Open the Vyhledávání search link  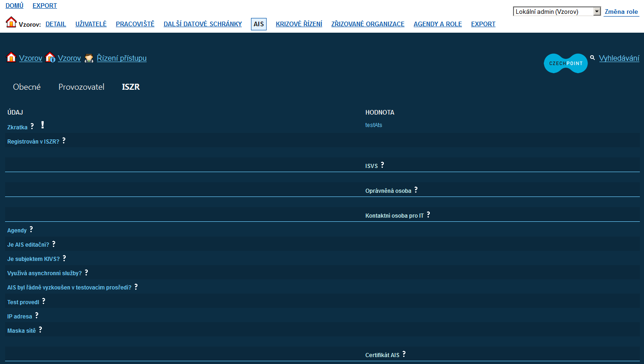619,58
